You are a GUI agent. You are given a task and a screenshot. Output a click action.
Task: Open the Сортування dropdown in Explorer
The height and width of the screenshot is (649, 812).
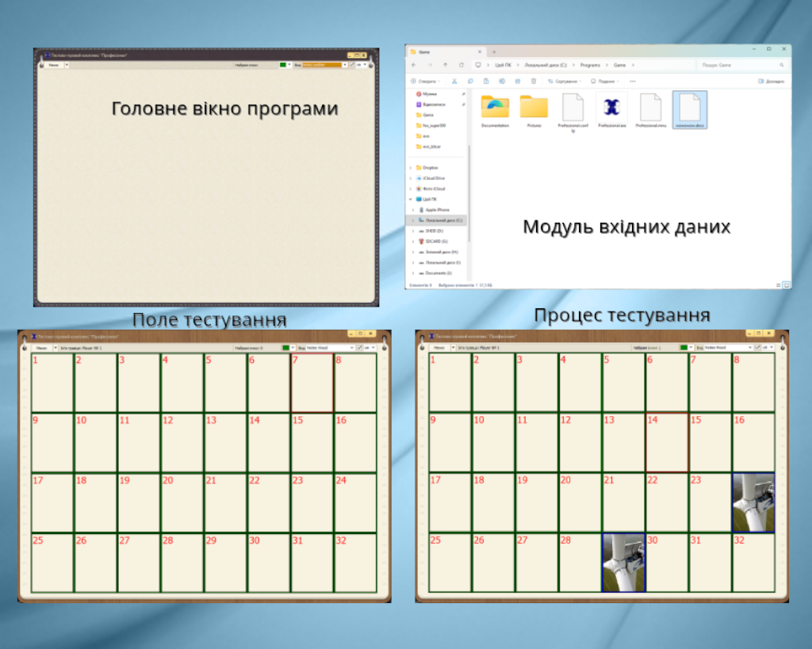pyautogui.click(x=565, y=82)
